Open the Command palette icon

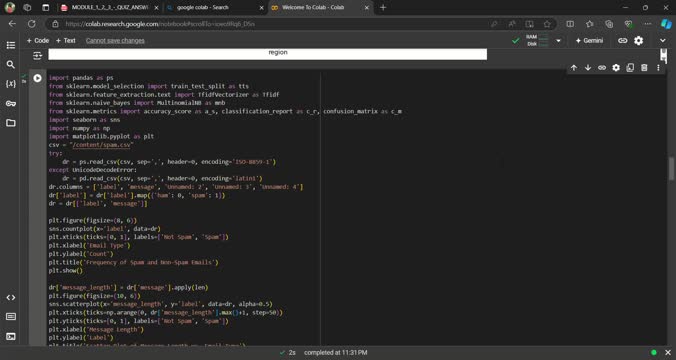pos(11,317)
